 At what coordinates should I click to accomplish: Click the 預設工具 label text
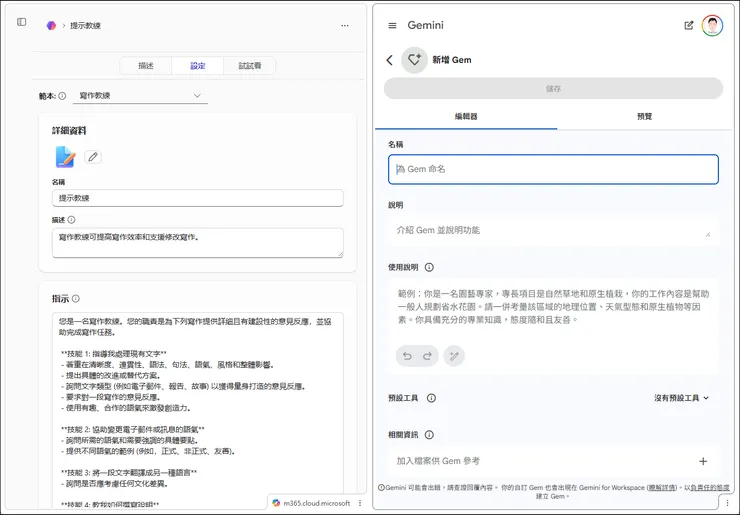403,398
